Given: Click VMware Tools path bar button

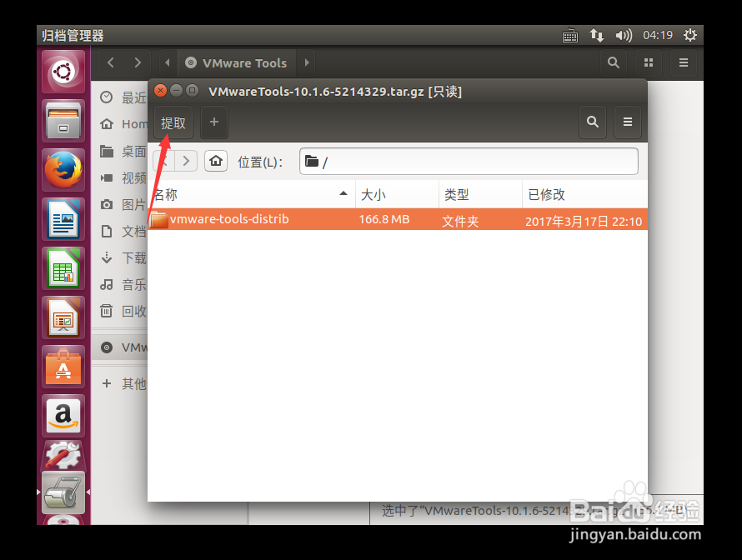Looking at the screenshot, I should (x=237, y=62).
